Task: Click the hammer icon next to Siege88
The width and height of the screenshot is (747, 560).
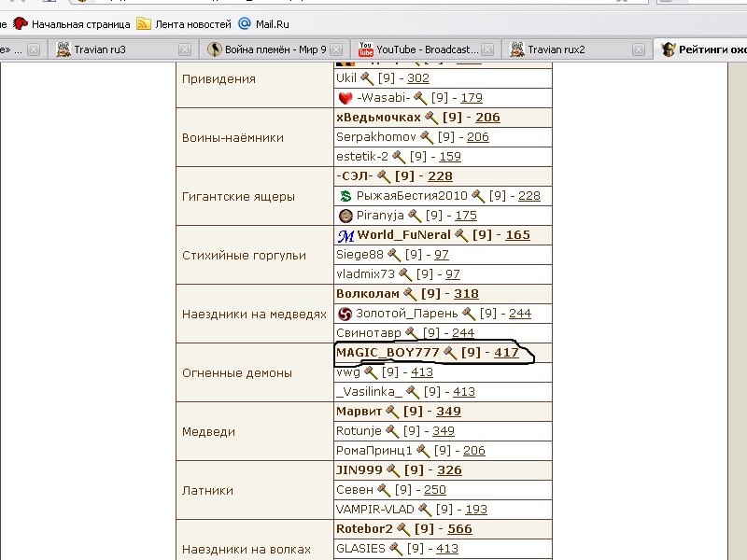Action: (x=394, y=255)
